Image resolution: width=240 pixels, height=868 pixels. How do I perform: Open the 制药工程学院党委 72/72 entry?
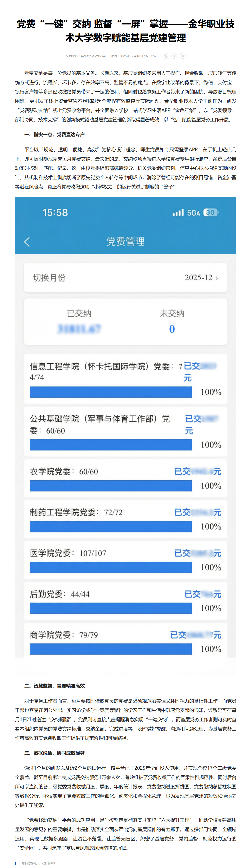[76, 512]
